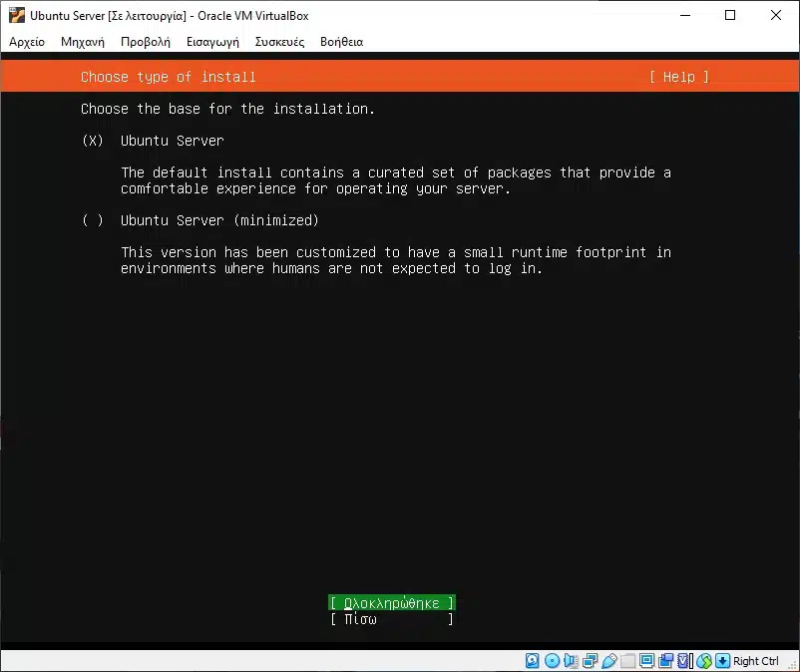Click the Πίσω (Back) button
The width and height of the screenshot is (800, 672).
point(392,619)
